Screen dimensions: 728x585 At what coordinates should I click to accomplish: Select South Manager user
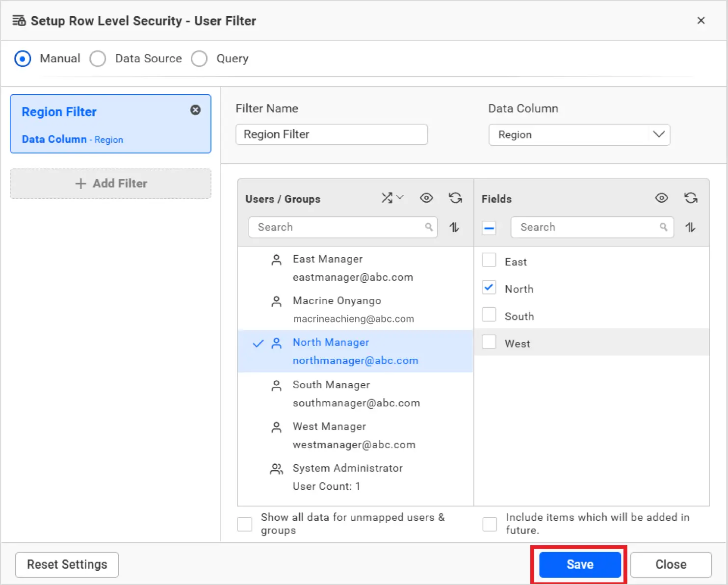(x=355, y=394)
